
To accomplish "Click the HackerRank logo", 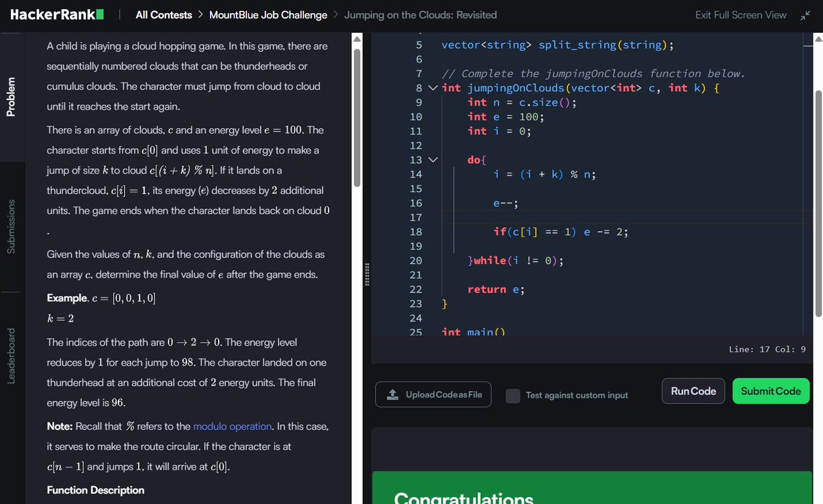I will coord(58,14).
